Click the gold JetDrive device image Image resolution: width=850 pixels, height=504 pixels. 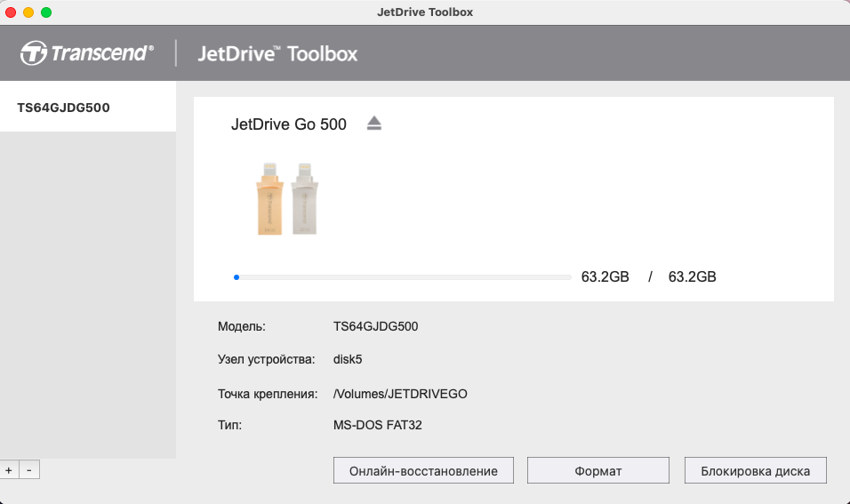coord(269,199)
